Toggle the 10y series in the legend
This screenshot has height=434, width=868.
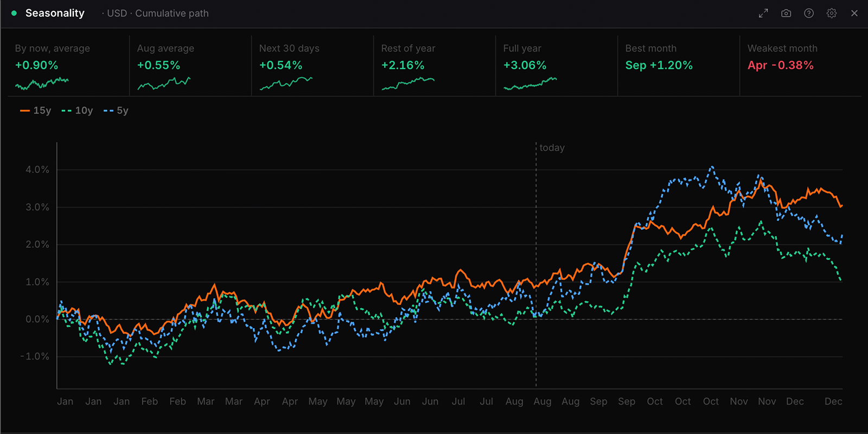coord(77,111)
